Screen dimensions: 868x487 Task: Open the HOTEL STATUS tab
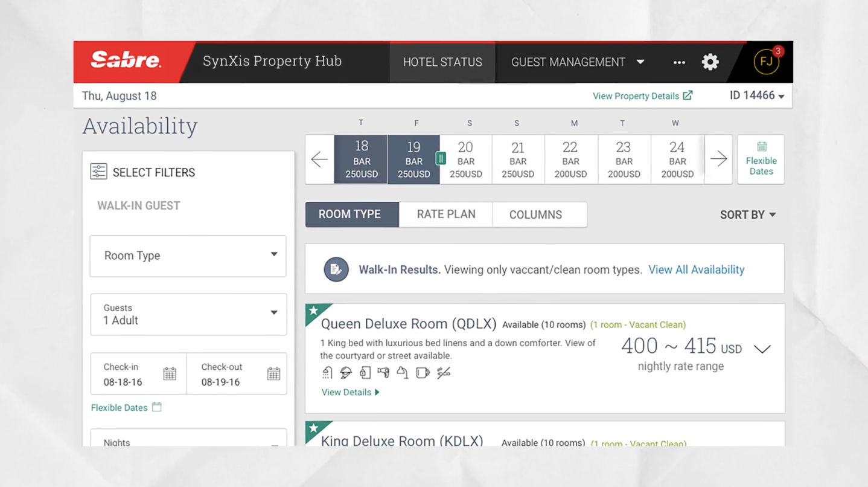point(442,62)
